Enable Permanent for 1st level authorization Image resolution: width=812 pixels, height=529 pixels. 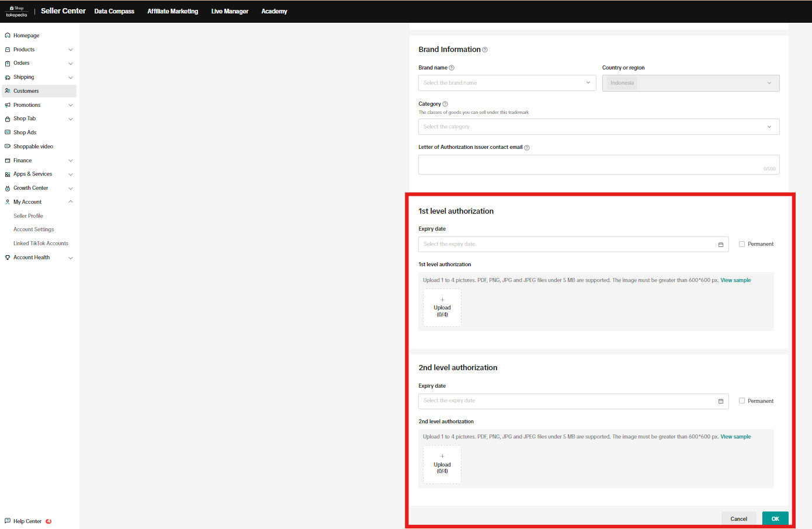tap(742, 244)
